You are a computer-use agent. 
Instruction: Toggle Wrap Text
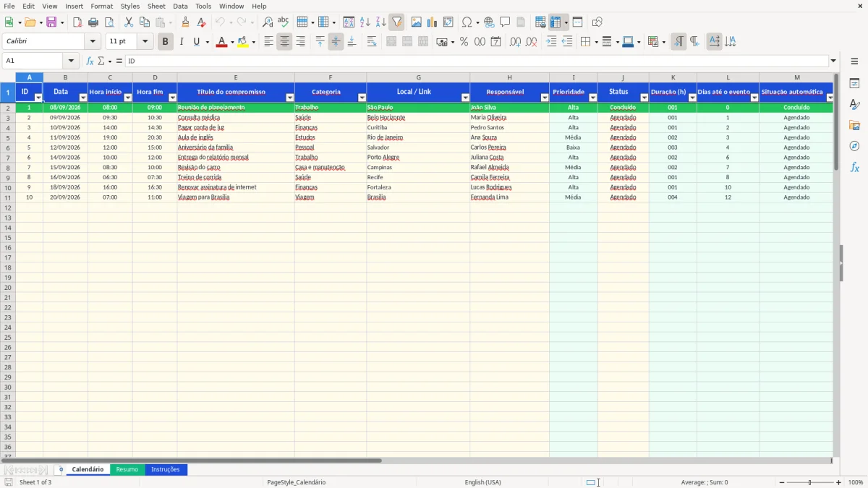point(372,42)
